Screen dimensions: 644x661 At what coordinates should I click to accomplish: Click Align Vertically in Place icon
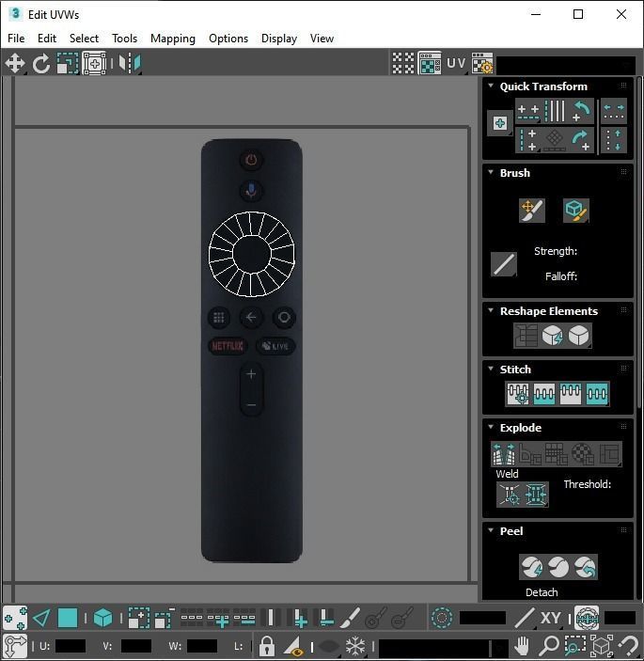pos(528,140)
